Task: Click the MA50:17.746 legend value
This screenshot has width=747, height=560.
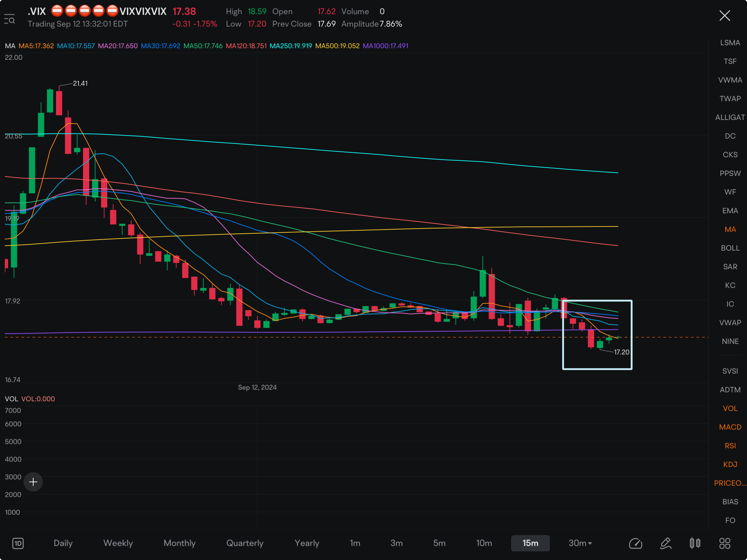Action: click(203, 46)
